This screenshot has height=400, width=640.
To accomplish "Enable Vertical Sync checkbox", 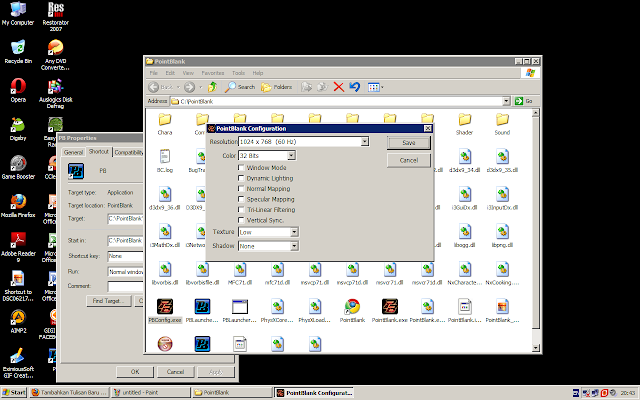I will (241, 220).
